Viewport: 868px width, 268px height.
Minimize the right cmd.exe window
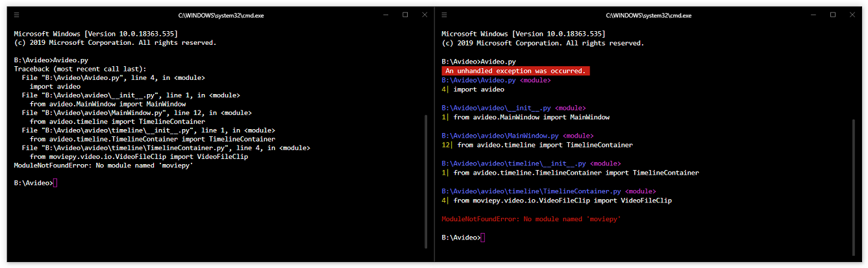813,14
